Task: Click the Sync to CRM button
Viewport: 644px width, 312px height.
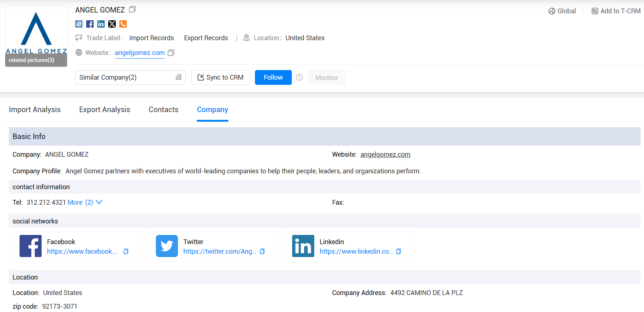Action: coord(220,77)
